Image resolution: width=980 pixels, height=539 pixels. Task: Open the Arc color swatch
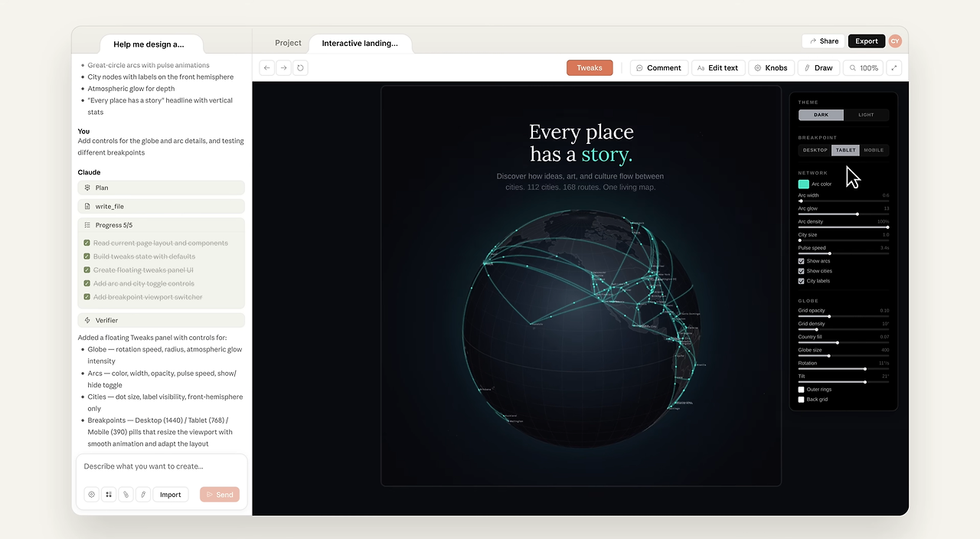(804, 184)
